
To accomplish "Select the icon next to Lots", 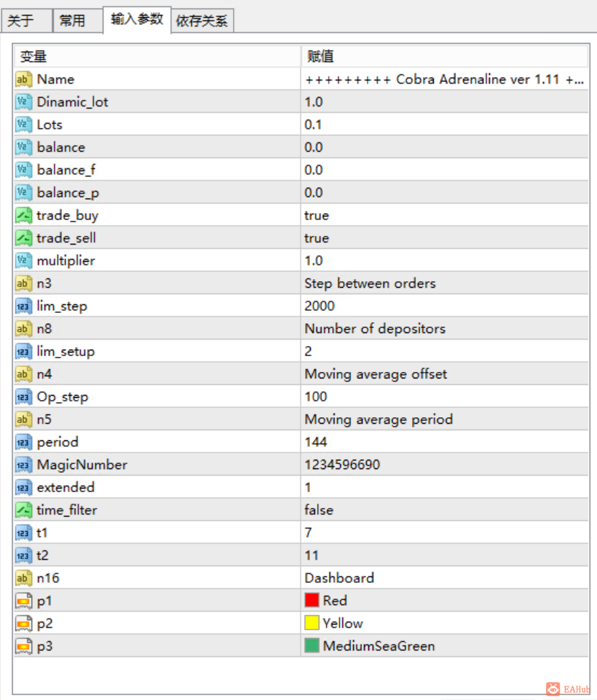I will [x=24, y=124].
